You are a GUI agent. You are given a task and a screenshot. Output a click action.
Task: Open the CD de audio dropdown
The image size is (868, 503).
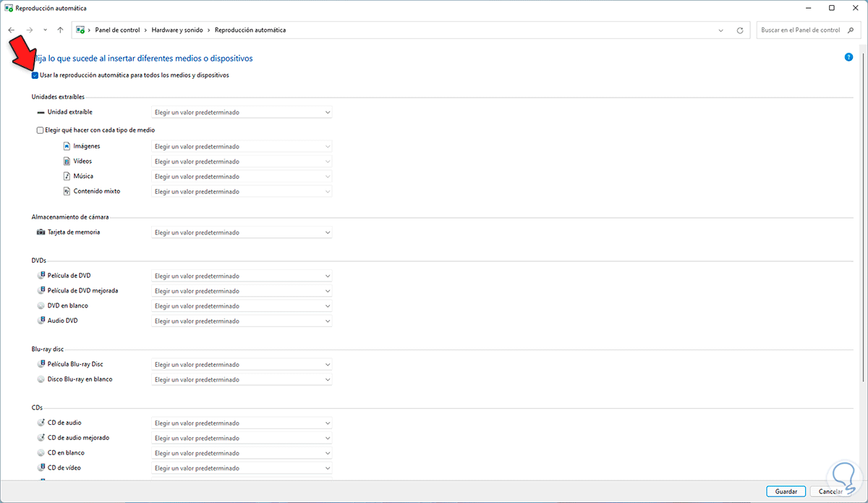(x=242, y=423)
